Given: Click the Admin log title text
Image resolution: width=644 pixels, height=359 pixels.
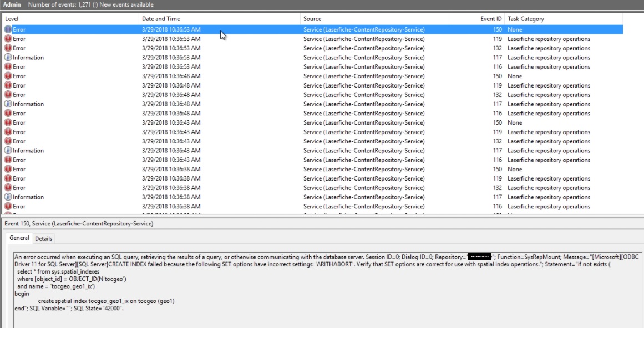Looking at the screenshot, I should point(12,4).
